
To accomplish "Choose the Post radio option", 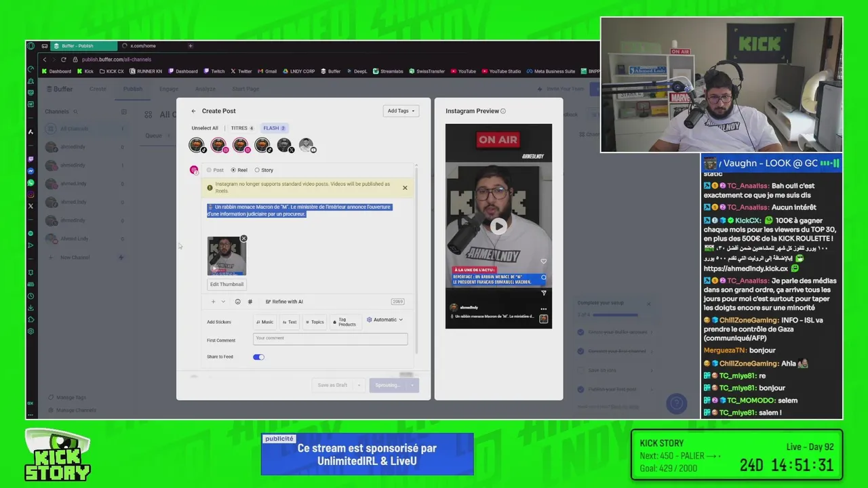I will (x=215, y=170).
